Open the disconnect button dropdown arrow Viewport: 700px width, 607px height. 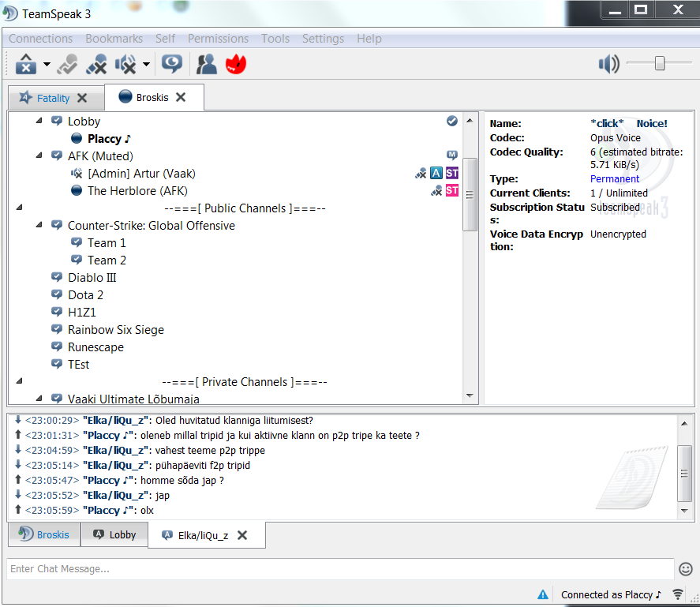pos(47,65)
